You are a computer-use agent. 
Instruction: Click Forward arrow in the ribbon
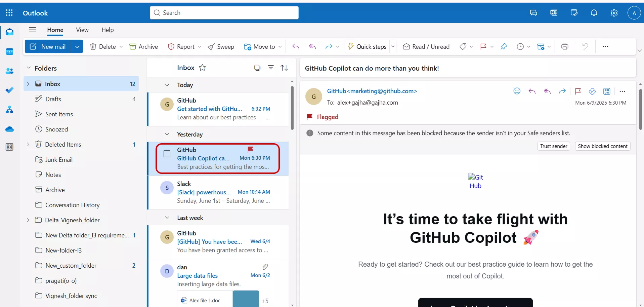[x=329, y=47]
